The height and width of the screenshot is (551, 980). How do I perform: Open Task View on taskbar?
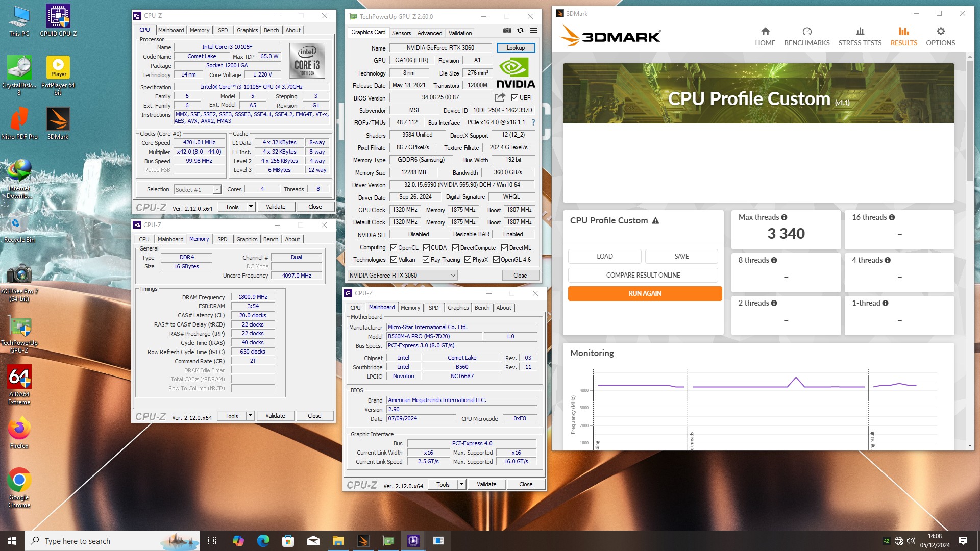[x=212, y=541]
